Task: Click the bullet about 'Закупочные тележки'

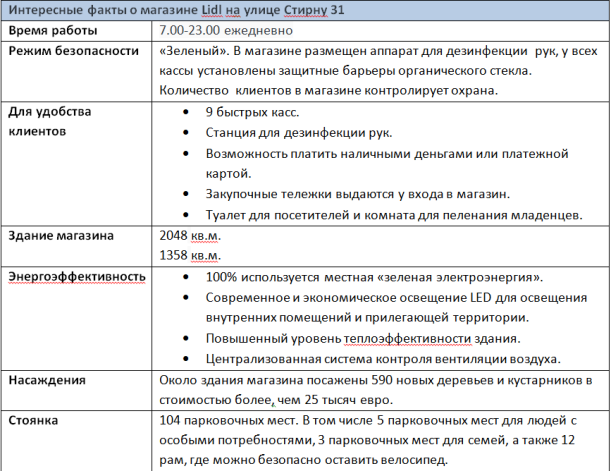Action: tap(359, 193)
